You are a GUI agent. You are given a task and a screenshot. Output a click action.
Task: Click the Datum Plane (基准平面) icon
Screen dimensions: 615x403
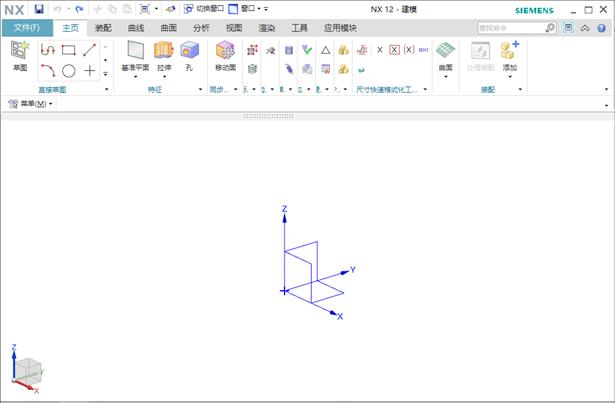(x=135, y=51)
